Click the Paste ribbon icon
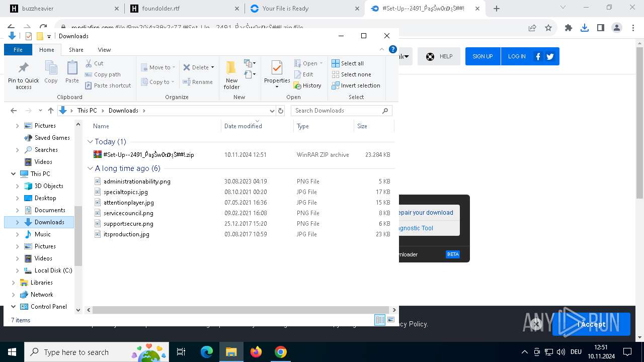 [x=72, y=72]
